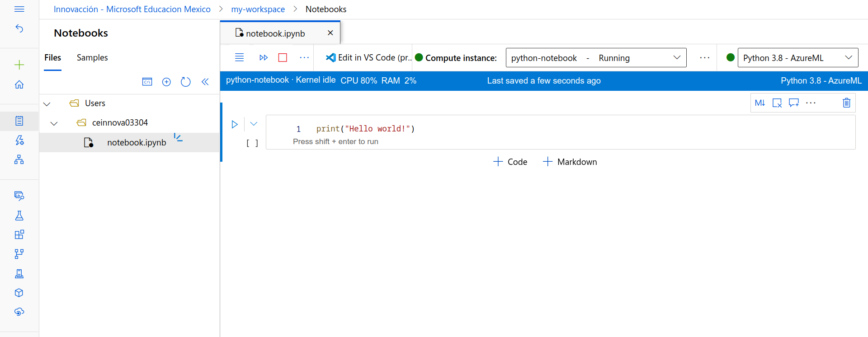Open my-workspace breadcrumb link
The height and width of the screenshot is (337, 868).
click(258, 9)
